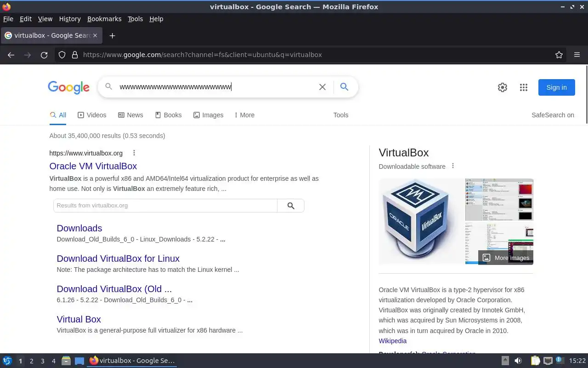
Task: Open options dots next to virtualbox.org URL
Action: click(134, 153)
